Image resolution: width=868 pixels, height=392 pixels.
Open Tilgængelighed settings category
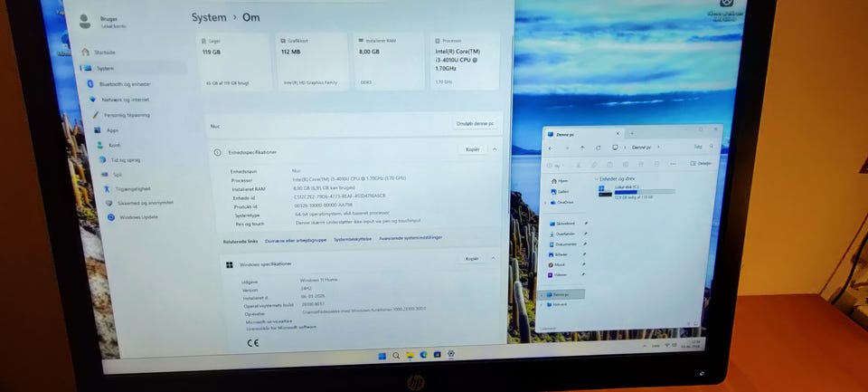127,189
